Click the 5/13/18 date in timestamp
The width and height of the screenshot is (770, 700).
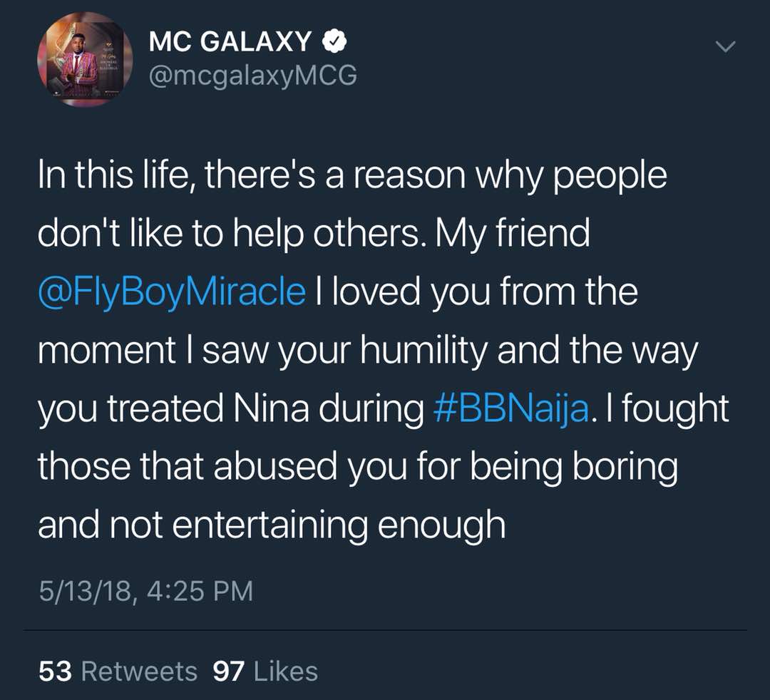[85, 590]
